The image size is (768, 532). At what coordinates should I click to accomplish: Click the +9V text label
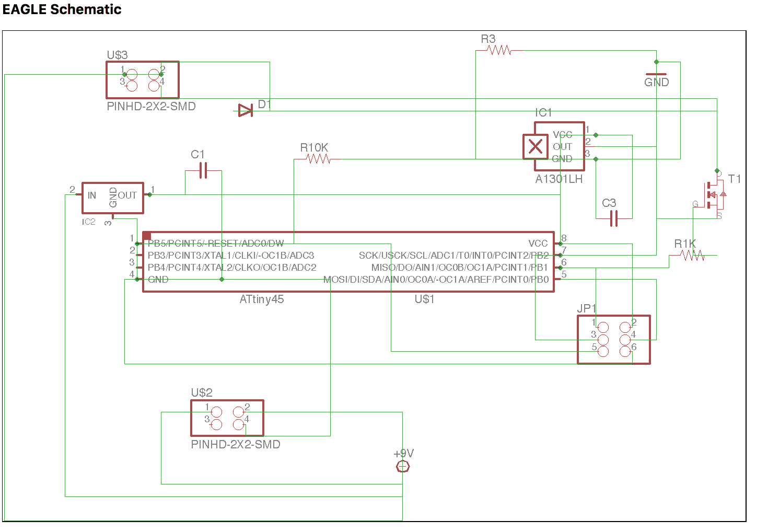[x=403, y=454]
